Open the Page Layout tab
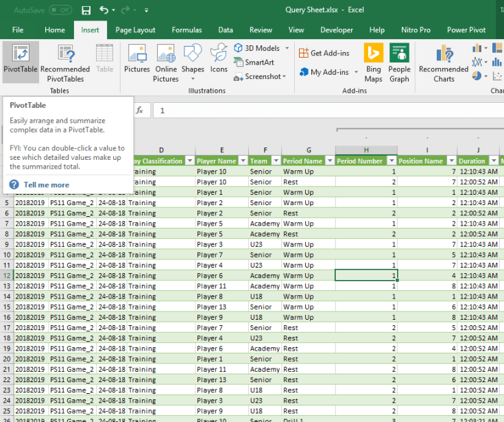Screen dimensions: 504x422 tap(135, 30)
